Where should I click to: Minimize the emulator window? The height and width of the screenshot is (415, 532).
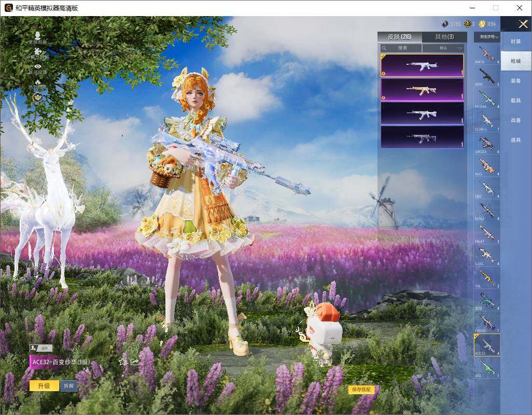pyautogui.click(x=472, y=8)
